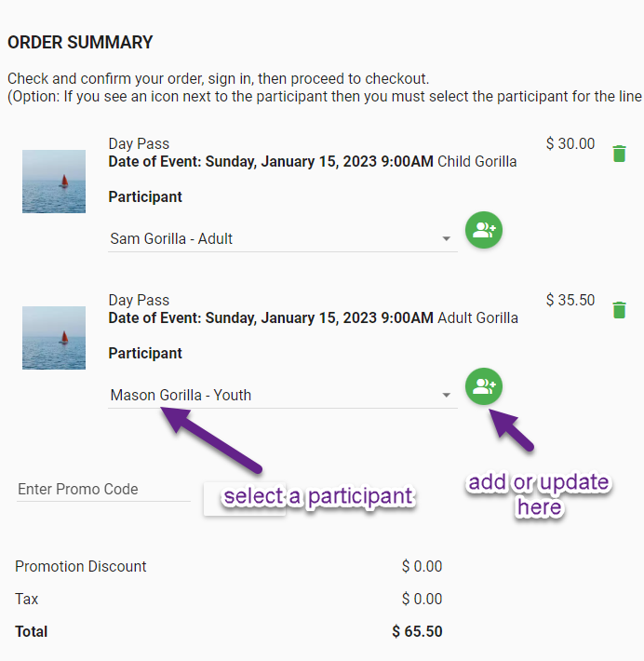
Task: Click the purple 'select a participant' annotation
Action: coord(317,496)
